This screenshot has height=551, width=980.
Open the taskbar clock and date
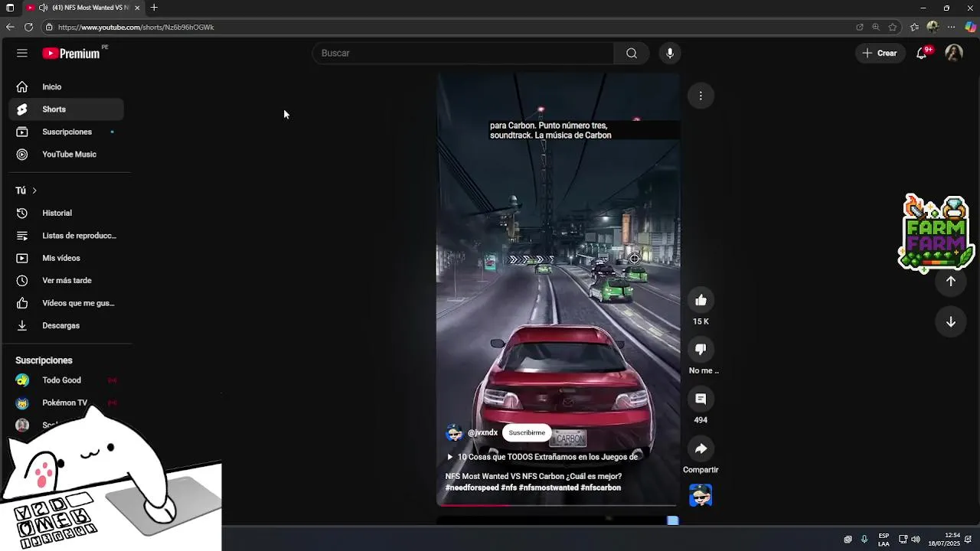pyautogui.click(x=944, y=540)
